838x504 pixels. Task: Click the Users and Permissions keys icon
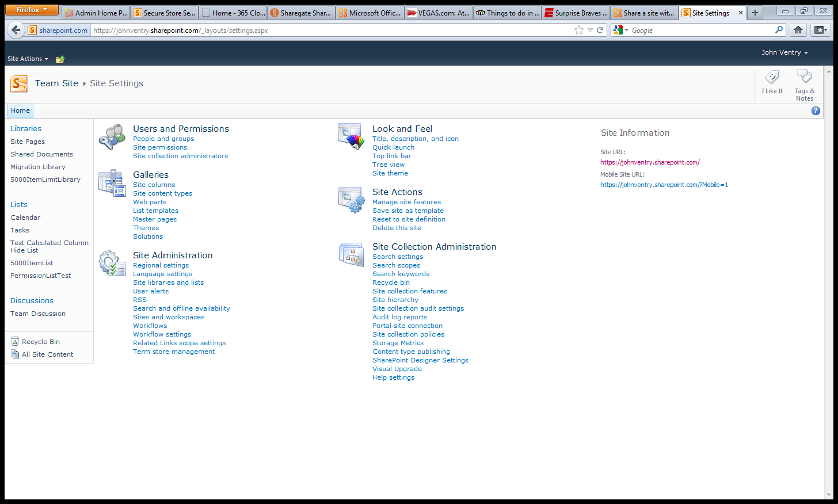point(112,137)
